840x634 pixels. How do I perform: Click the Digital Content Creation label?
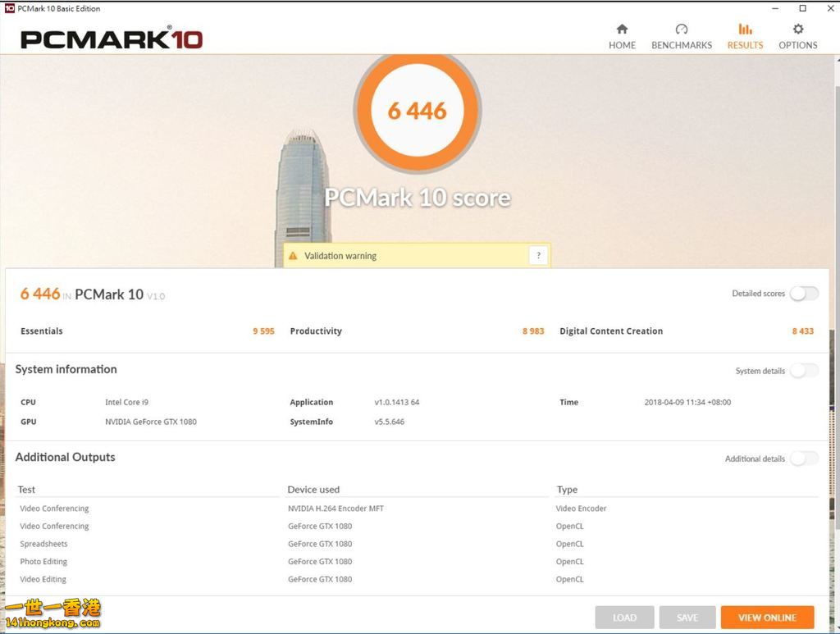(x=611, y=331)
